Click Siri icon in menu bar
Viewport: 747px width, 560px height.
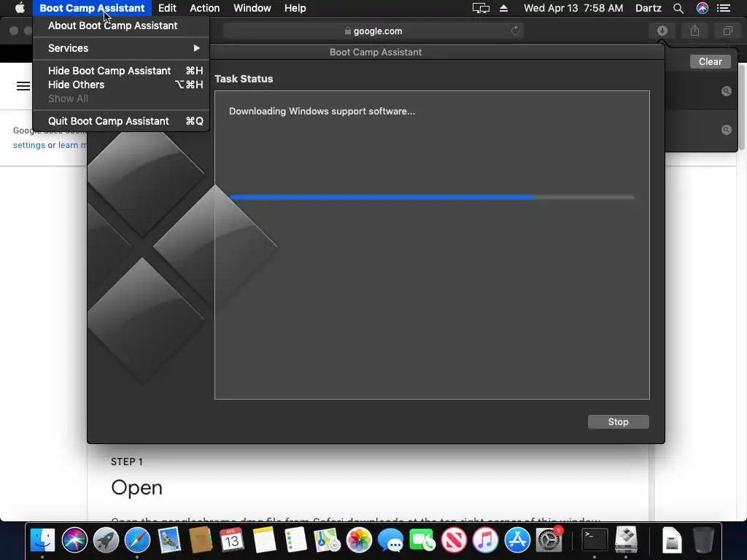pyautogui.click(x=703, y=8)
